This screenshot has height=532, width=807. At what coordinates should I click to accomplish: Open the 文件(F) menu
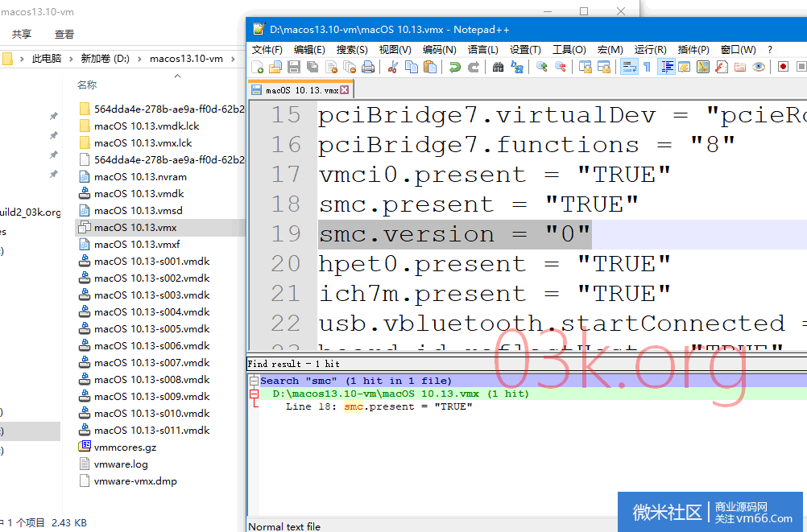(x=267, y=49)
